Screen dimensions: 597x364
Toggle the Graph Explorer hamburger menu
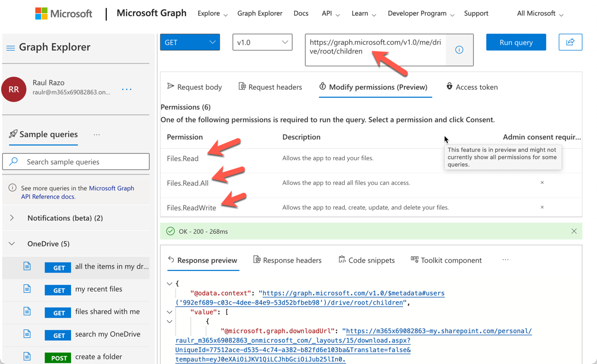(11, 48)
